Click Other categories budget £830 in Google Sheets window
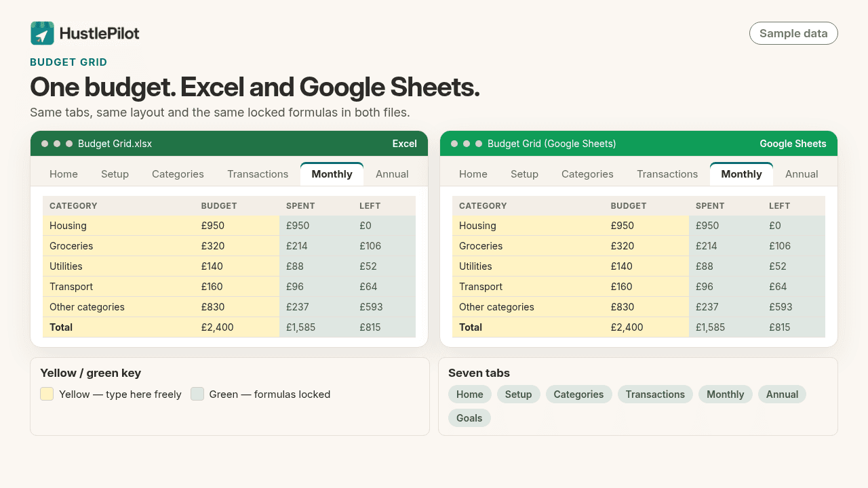The image size is (868, 488). (x=647, y=307)
